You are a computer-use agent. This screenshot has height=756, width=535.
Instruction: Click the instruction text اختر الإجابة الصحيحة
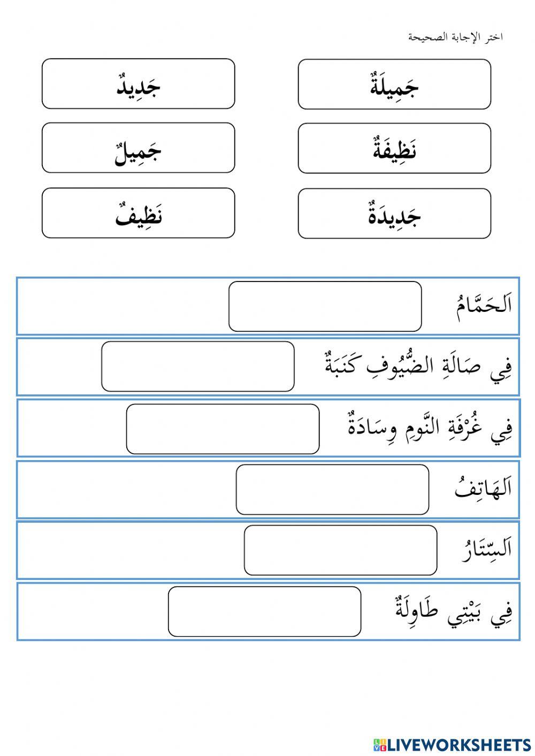pyautogui.click(x=455, y=37)
